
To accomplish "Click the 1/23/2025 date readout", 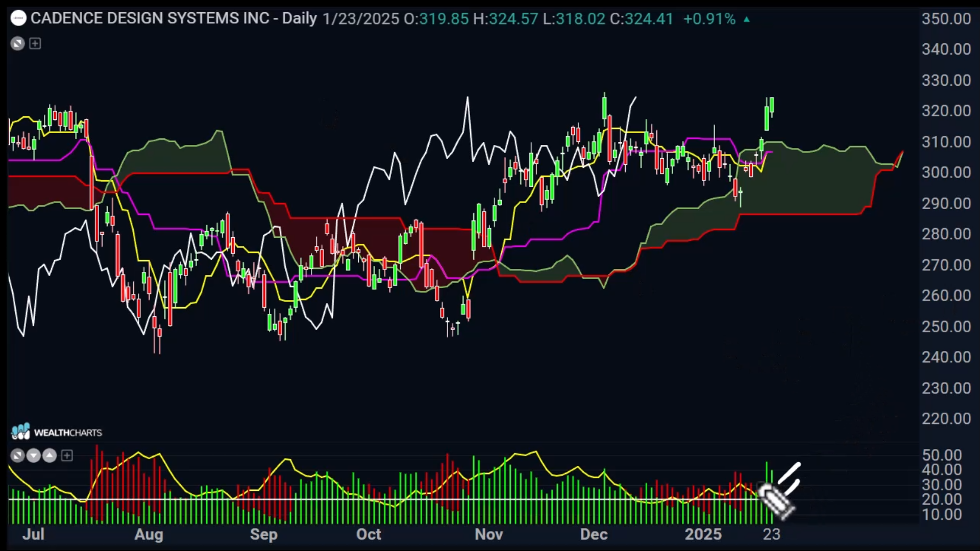I will [361, 19].
